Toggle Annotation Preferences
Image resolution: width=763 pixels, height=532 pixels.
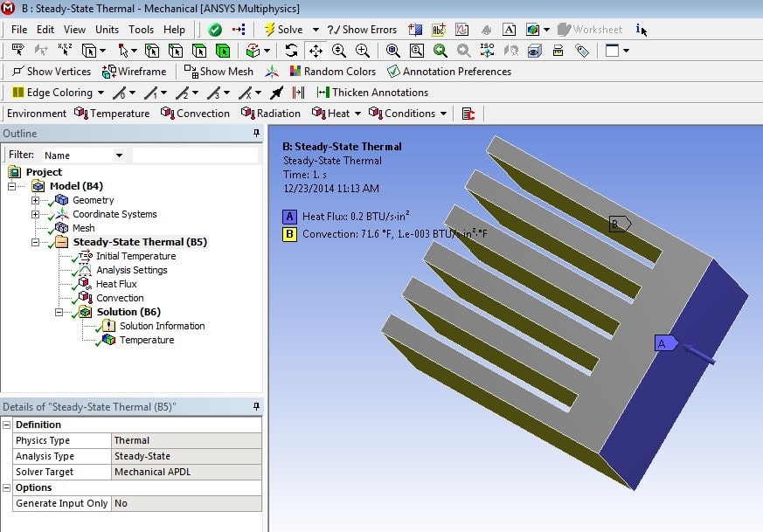coord(448,72)
